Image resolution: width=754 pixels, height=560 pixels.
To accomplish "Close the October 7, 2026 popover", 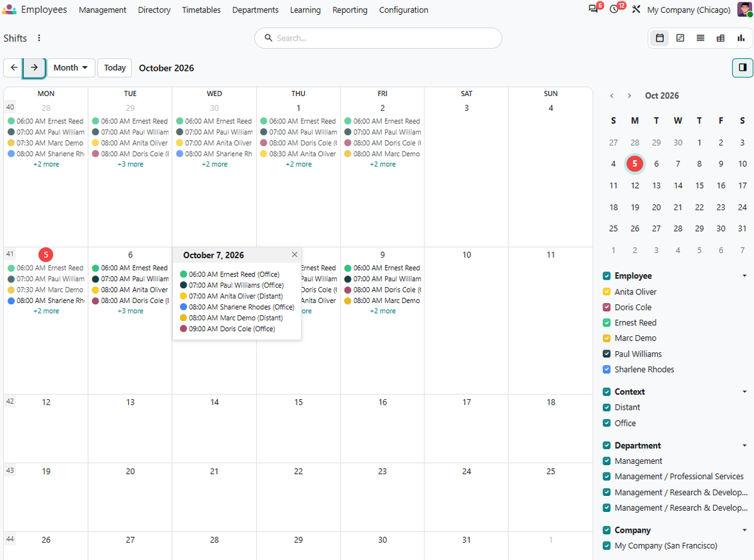I will [294, 254].
